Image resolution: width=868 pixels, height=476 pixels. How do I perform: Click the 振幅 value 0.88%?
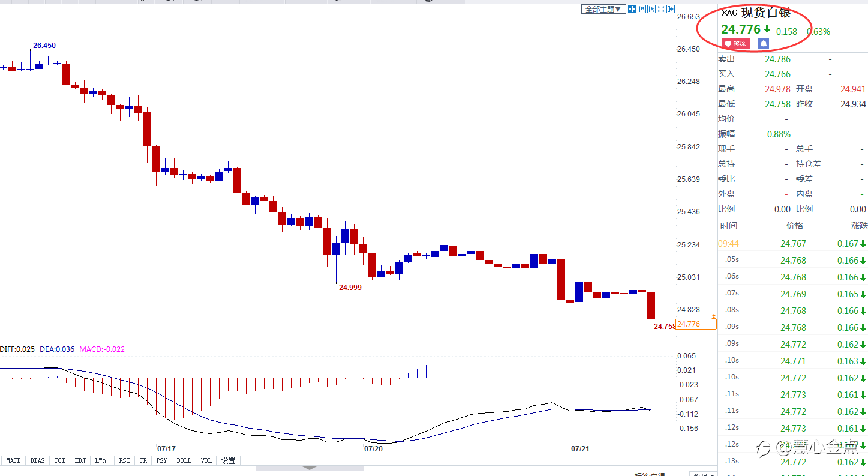click(779, 134)
